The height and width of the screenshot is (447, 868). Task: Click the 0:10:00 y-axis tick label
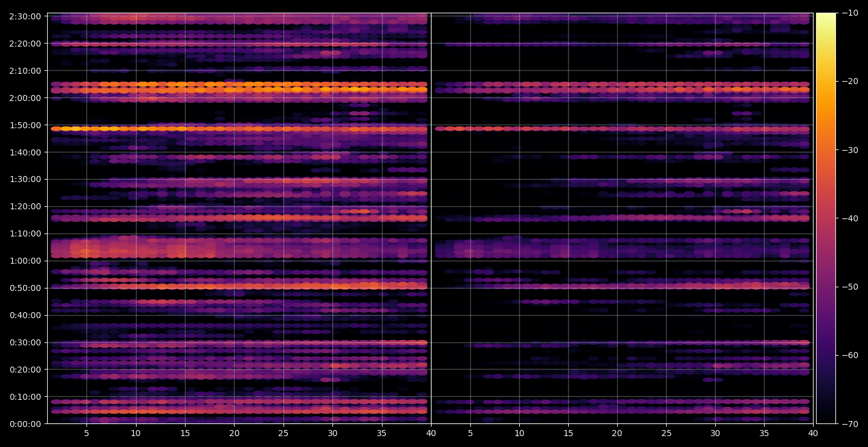pos(25,397)
